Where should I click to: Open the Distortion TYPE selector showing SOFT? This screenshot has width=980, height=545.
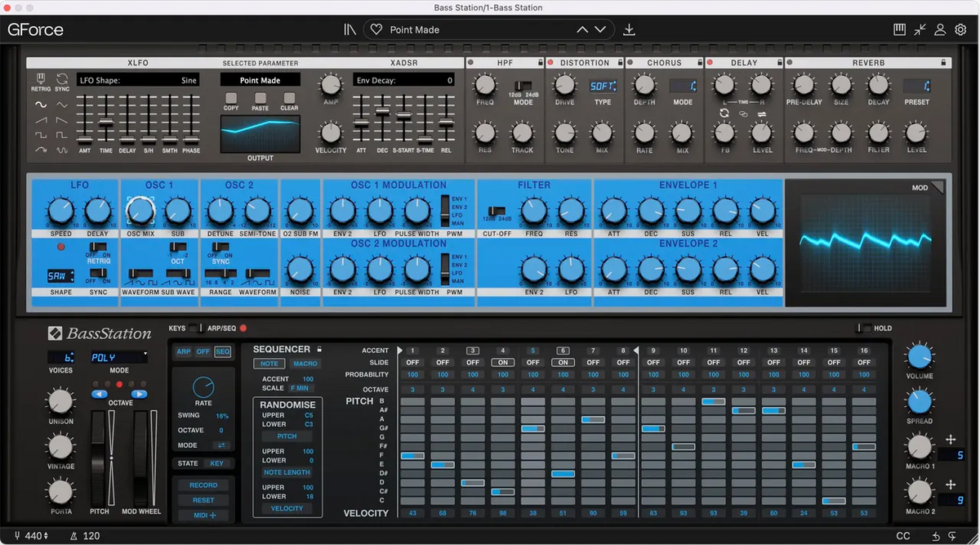[x=603, y=86]
